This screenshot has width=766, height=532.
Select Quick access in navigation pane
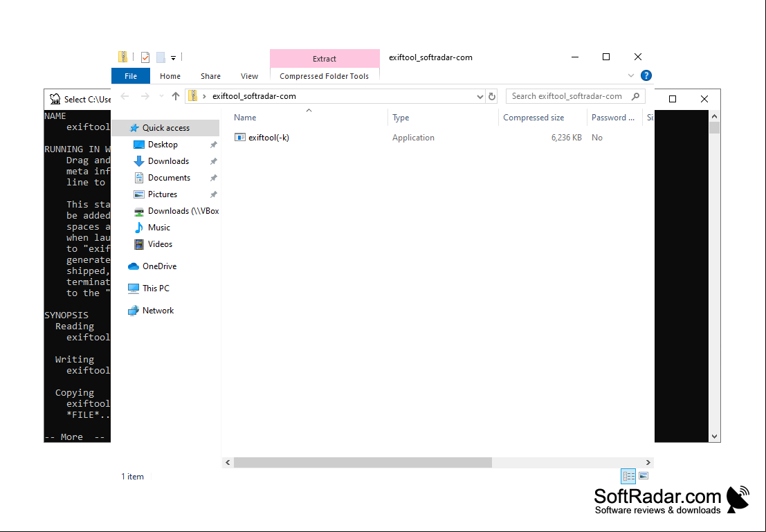click(x=165, y=128)
